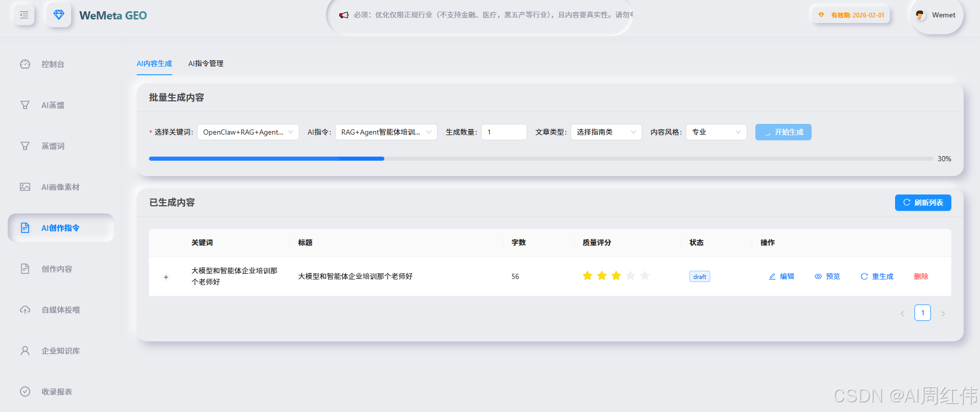Click the third quality rating star
This screenshot has width=980, height=412.
coord(616,276)
